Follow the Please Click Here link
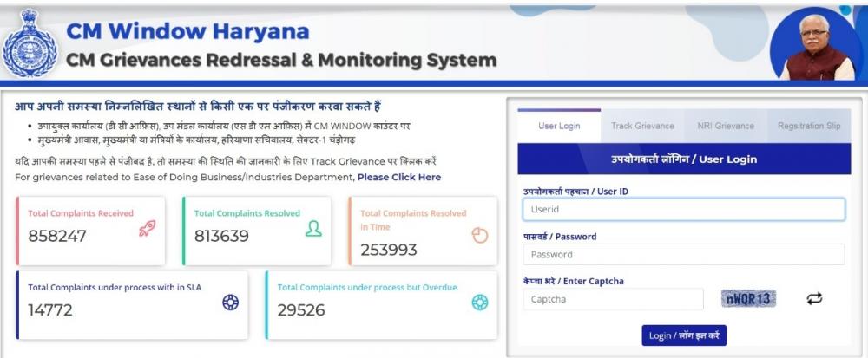This screenshot has width=868, height=358. [x=399, y=178]
